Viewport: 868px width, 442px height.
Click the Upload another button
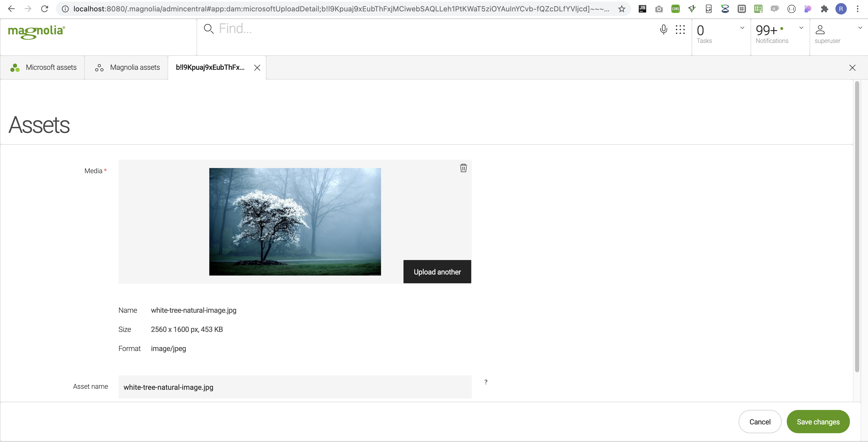[x=437, y=271]
